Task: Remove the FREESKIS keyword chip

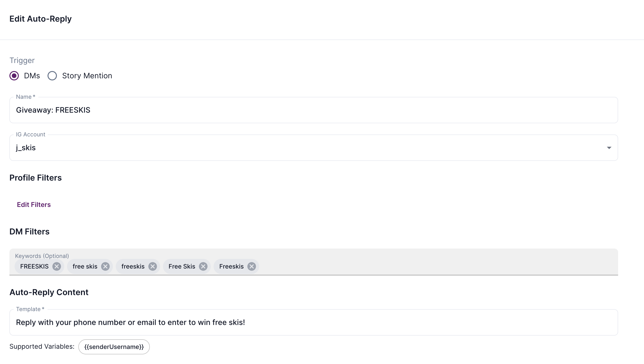Action: tap(56, 266)
